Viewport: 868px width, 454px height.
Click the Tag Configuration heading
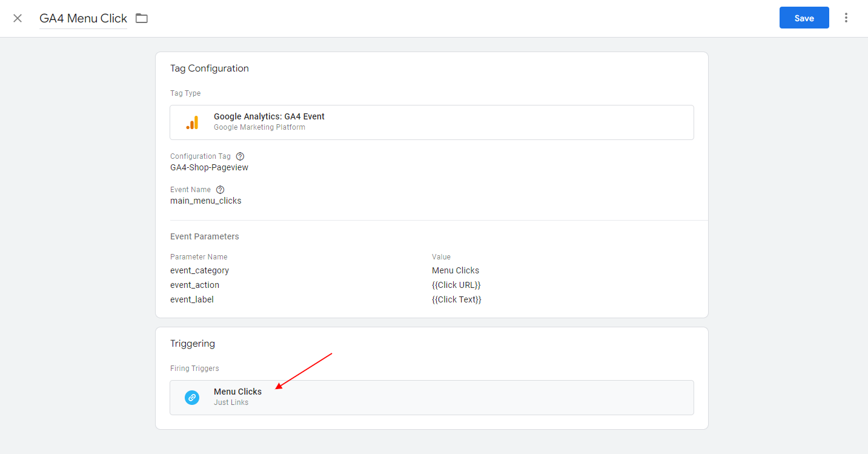click(x=209, y=68)
